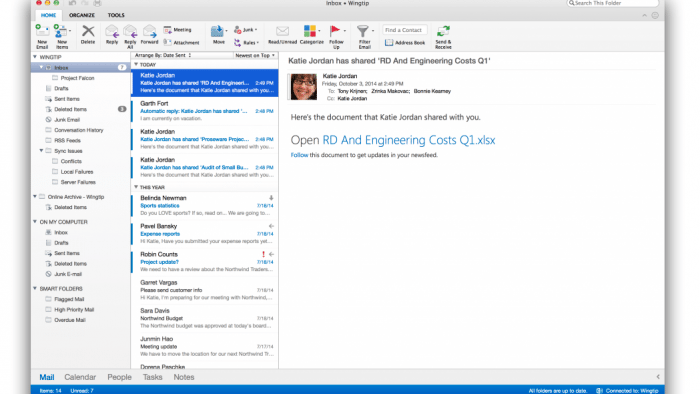Open Sara Davis' Northwind Budget email

[x=205, y=318]
